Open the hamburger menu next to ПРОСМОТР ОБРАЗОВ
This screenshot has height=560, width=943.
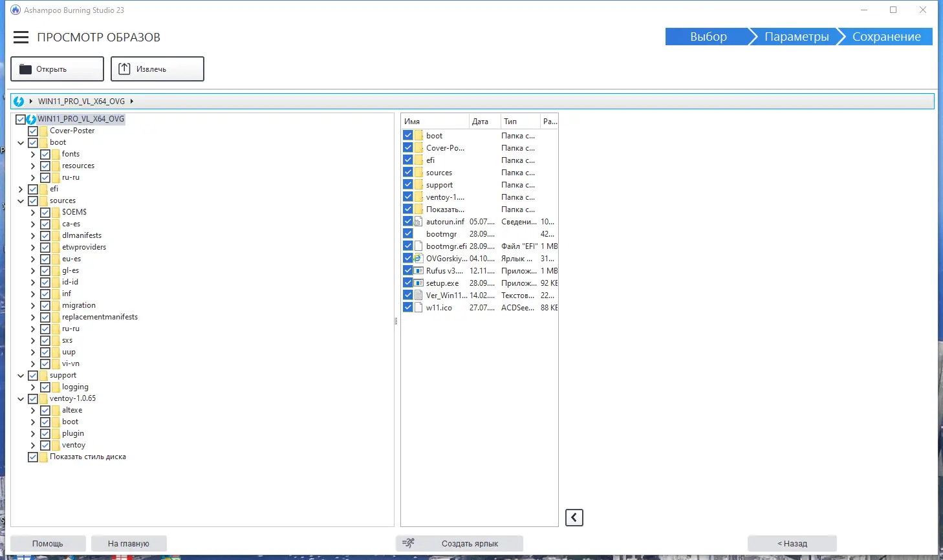click(x=21, y=37)
